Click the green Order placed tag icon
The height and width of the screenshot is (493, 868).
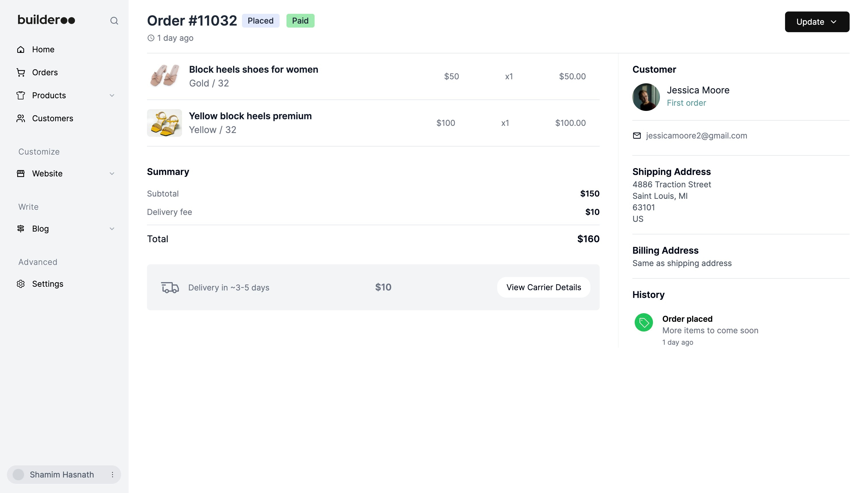643,322
